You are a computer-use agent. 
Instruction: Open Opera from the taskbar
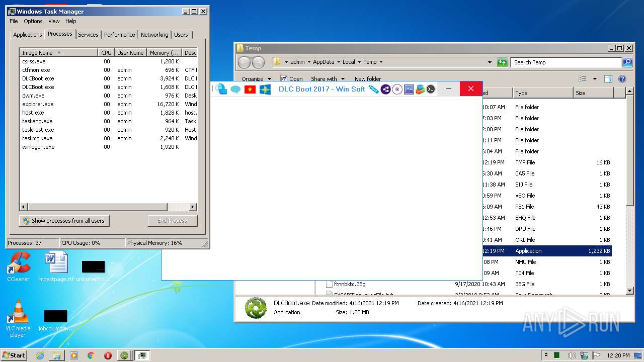click(108, 355)
